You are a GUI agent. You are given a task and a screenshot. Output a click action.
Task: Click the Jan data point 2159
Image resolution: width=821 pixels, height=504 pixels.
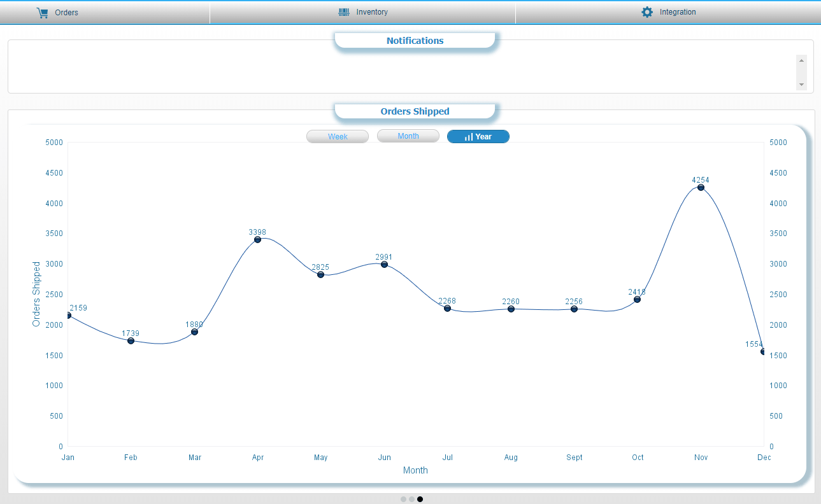coord(68,316)
